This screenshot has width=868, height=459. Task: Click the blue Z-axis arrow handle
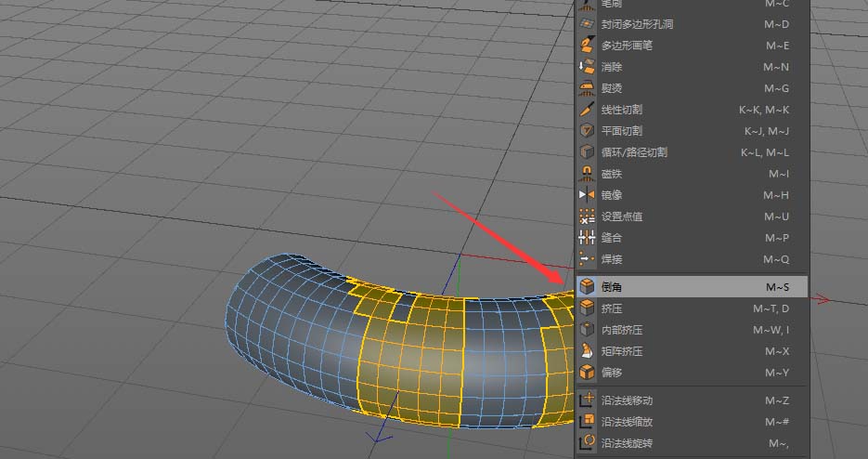[379, 438]
